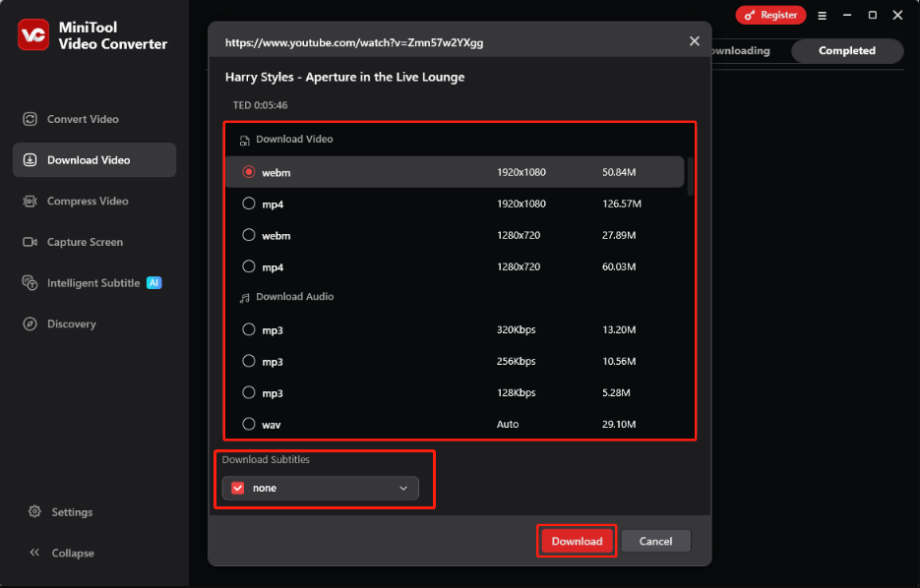Viewport: 920px width, 588px height.
Task: Open Discovery section
Action: pos(94,323)
